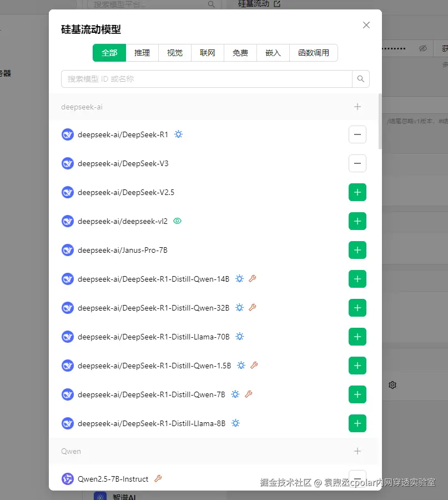The image size is (448, 500).
Task: Select deepseek-ai/DeepSeek-R1 model name
Action: [x=123, y=134]
